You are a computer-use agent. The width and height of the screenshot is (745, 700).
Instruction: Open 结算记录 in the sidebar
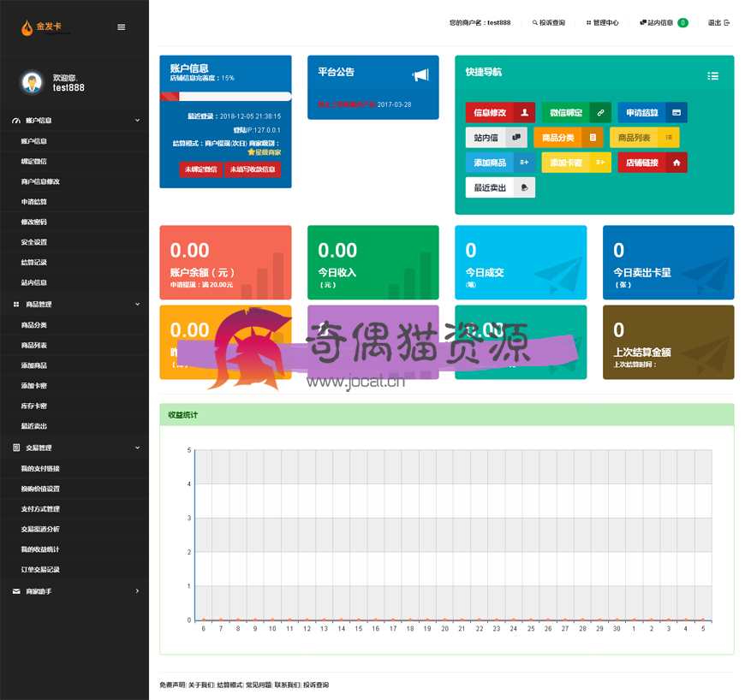(33, 262)
